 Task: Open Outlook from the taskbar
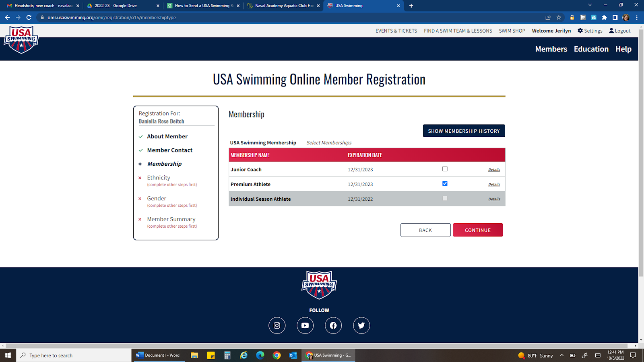tap(293, 355)
